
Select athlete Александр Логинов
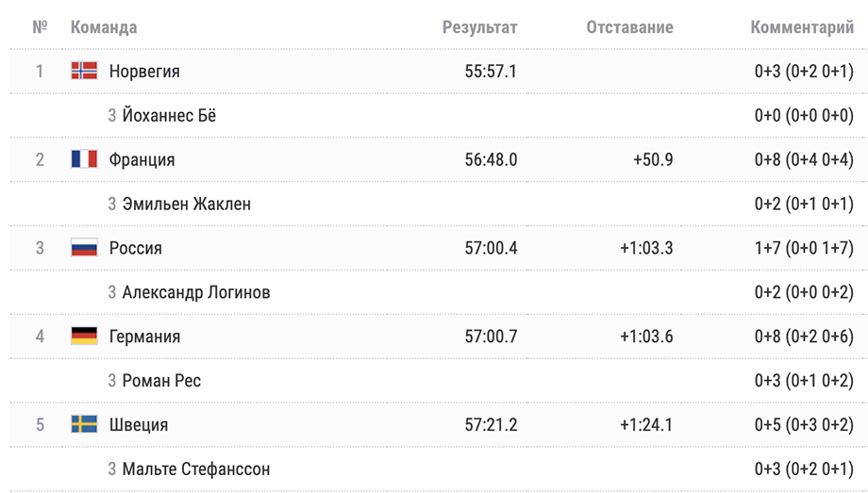coord(195,292)
